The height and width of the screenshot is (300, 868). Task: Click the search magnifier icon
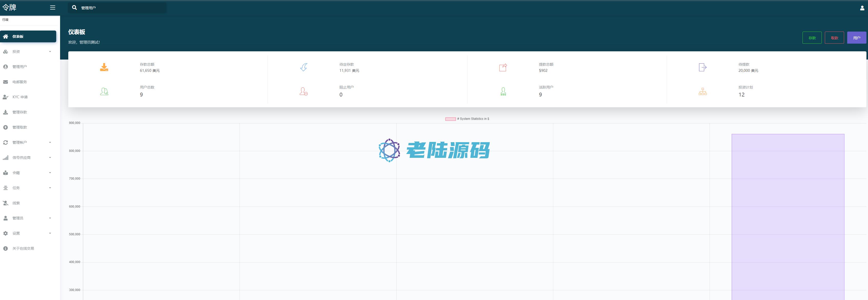[x=74, y=8]
